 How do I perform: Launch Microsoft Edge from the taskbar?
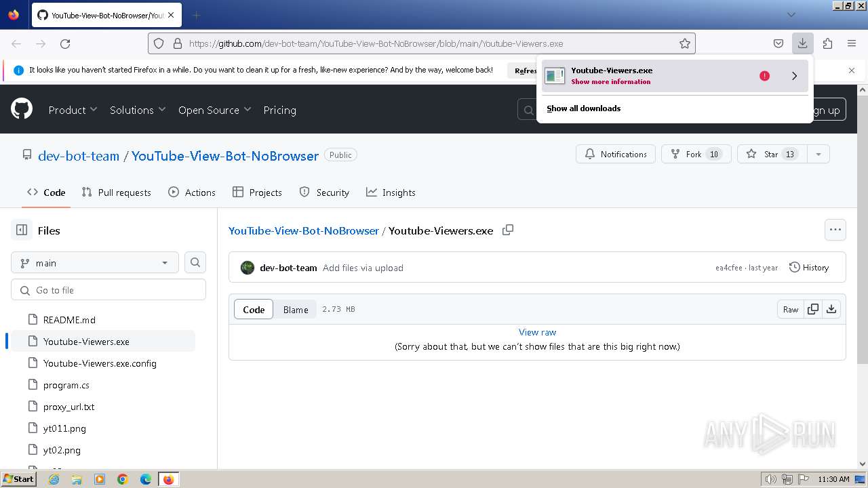coord(146,479)
